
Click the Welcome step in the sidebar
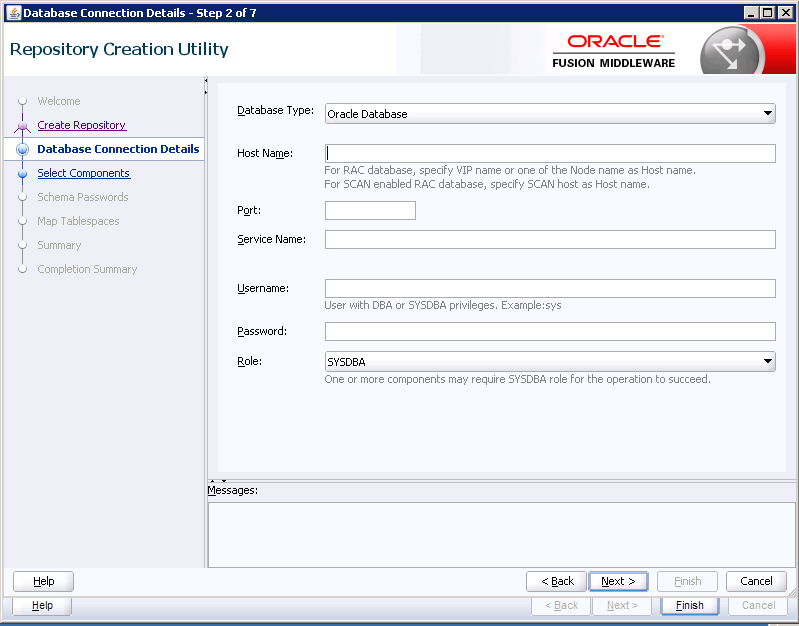[x=59, y=101]
